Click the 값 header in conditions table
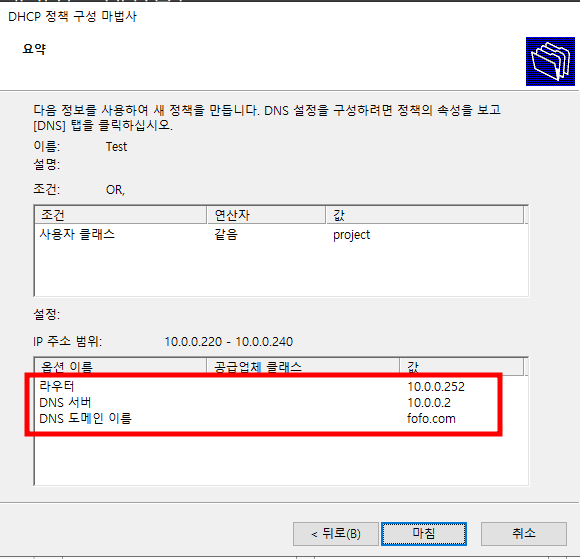Viewport: 580px width, 559px height. tap(425, 215)
